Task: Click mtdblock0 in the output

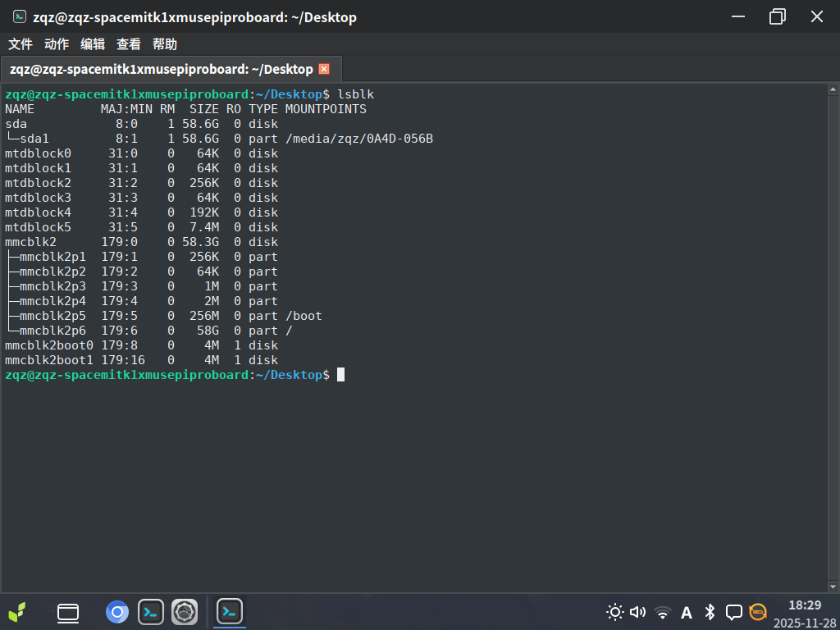Action: (x=38, y=153)
